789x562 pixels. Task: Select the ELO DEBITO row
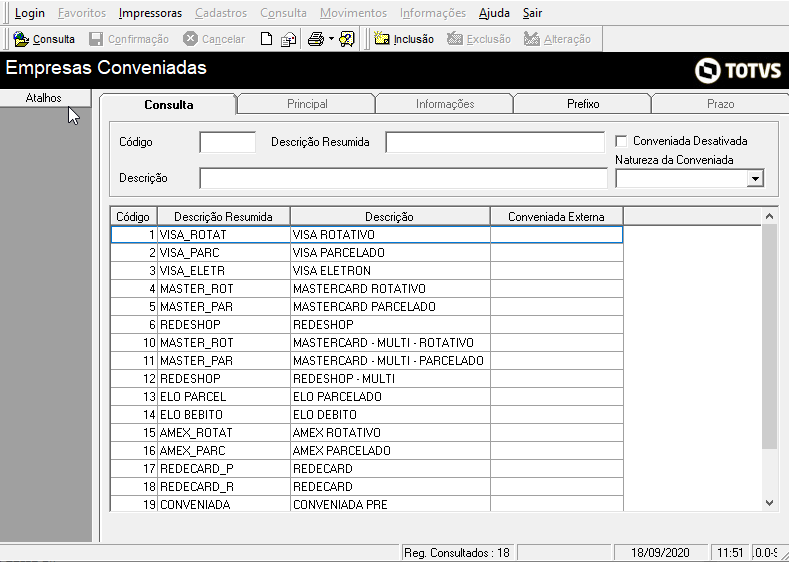366,415
